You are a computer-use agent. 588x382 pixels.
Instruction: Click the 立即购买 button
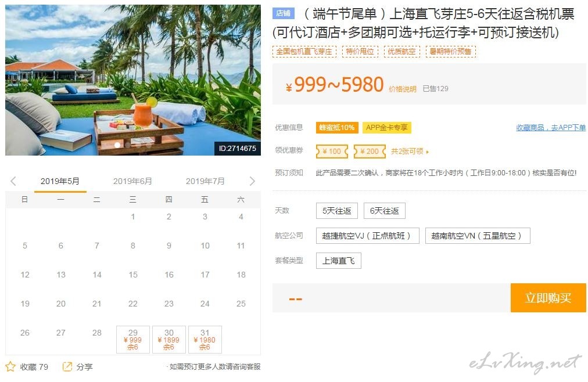[x=548, y=298]
